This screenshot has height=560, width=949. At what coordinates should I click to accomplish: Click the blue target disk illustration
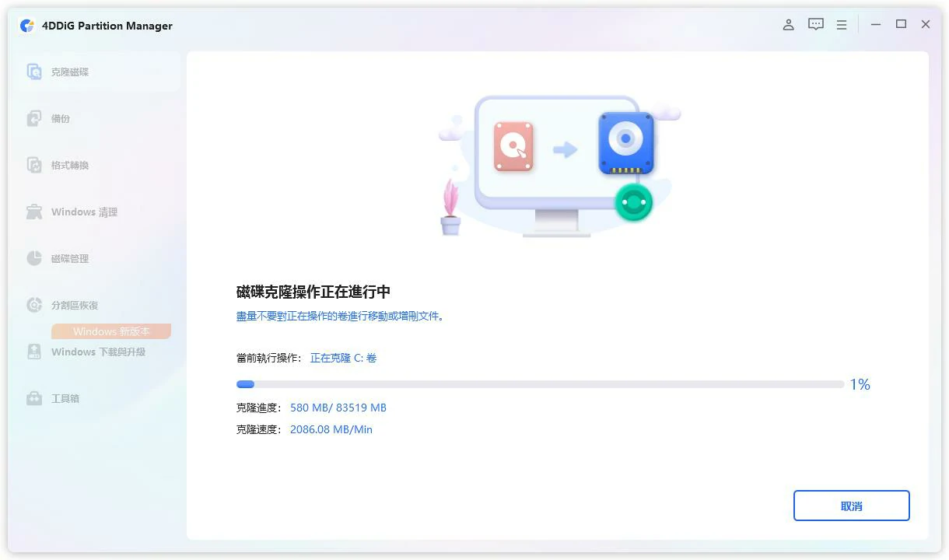coord(626,143)
